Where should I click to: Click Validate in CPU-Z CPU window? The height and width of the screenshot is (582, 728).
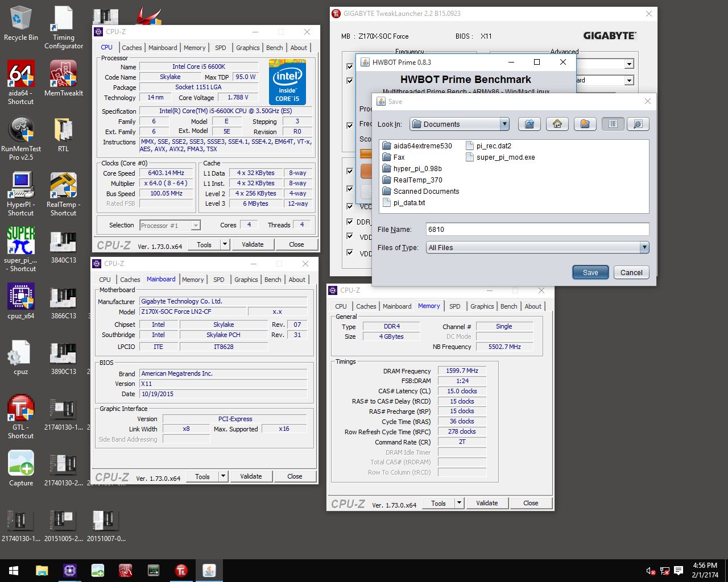point(253,244)
